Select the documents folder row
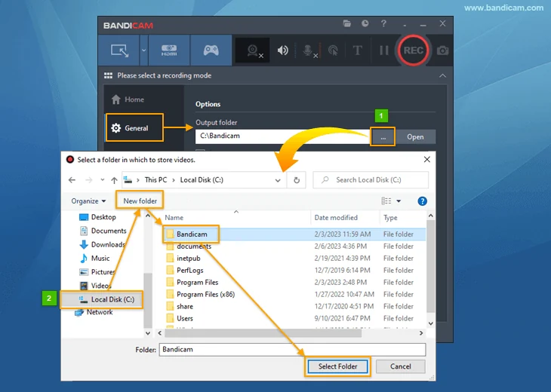Viewport: 551px width, 392px height. coord(294,247)
